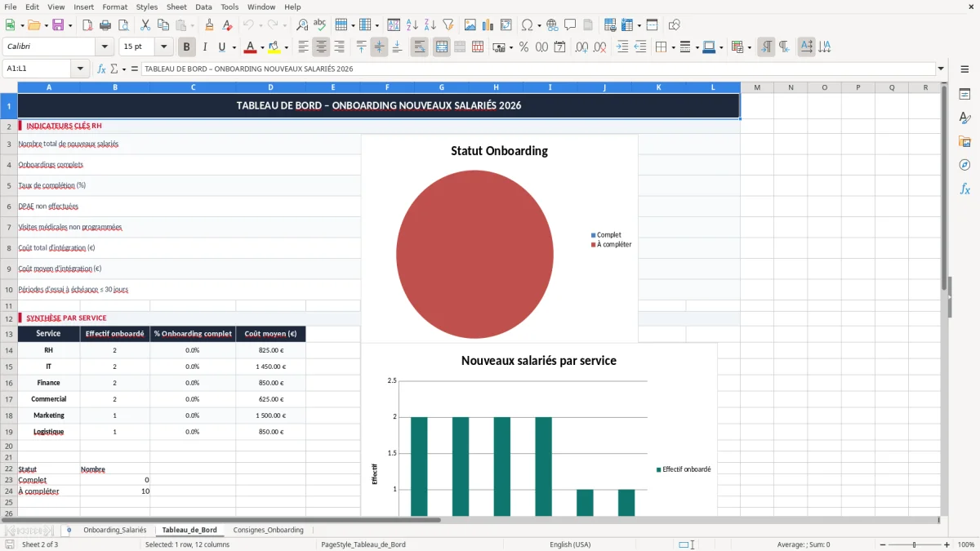
Task: Open Font Name dropdown arrow
Action: pos(105,47)
